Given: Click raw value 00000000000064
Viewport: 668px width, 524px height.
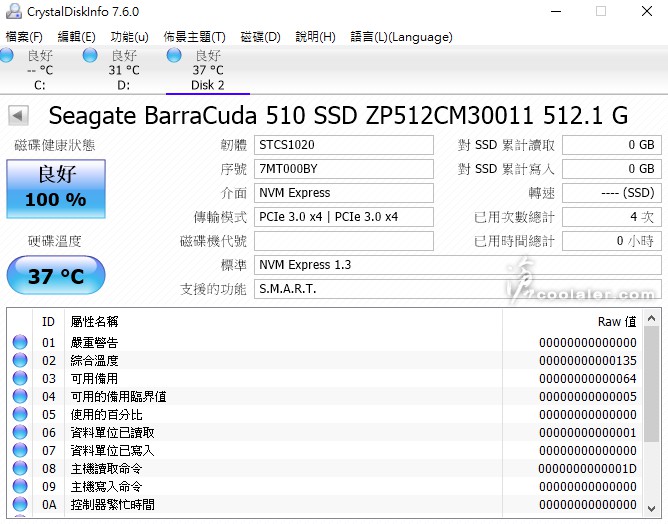Looking at the screenshot, I should 587,378.
